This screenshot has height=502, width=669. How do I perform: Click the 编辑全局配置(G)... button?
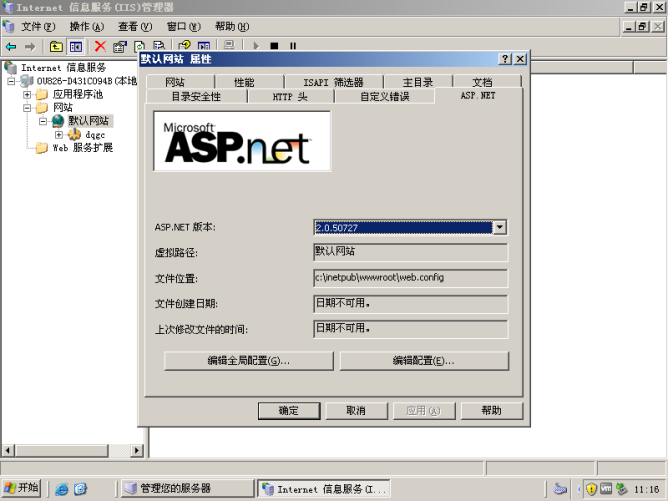248,360
